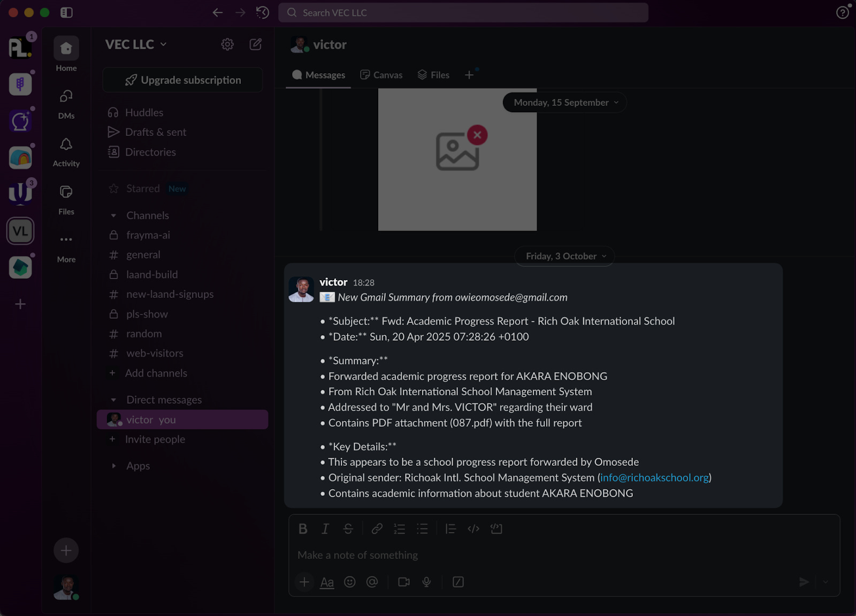Open More options in navigation rail
This screenshot has width=856, height=616.
click(x=66, y=247)
